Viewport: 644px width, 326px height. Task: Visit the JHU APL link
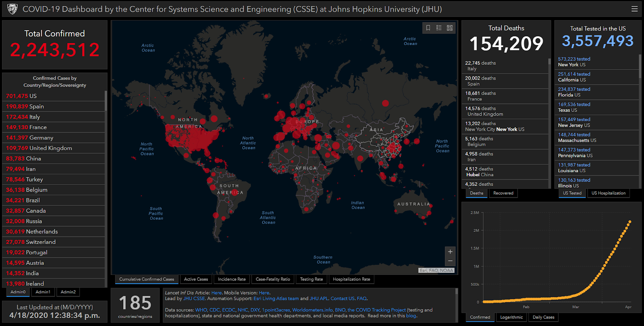click(x=319, y=299)
